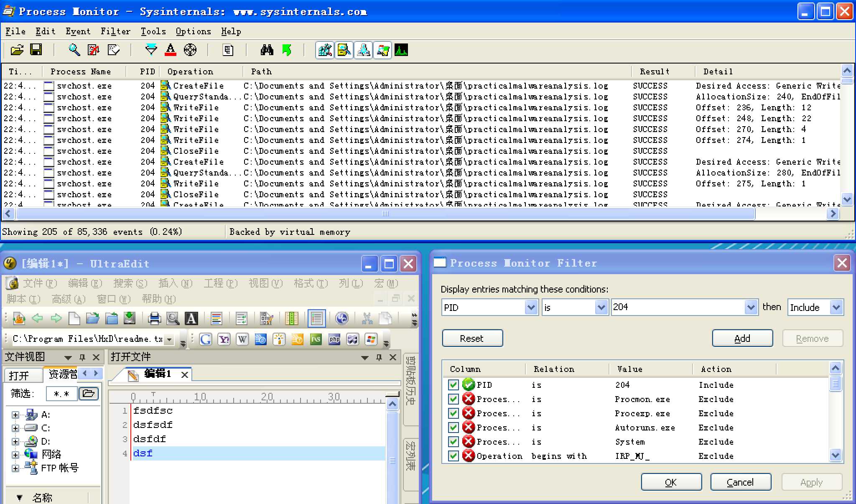Toggle Show Process and Thread Activity button
The image size is (856, 504).
[382, 51]
